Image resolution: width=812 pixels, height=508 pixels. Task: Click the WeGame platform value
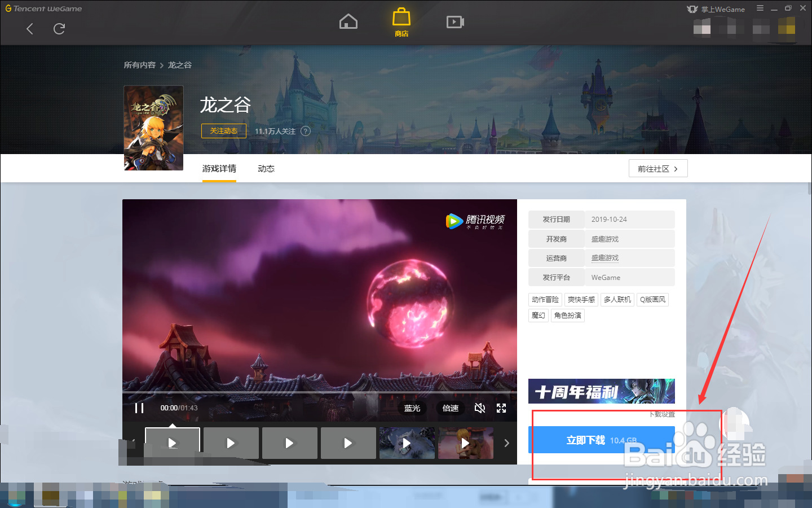point(606,278)
